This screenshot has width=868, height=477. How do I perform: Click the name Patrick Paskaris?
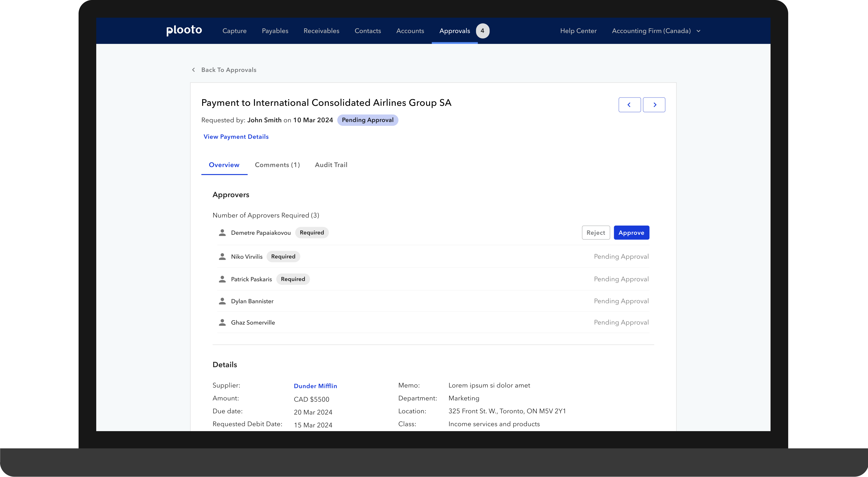point(251,279)
